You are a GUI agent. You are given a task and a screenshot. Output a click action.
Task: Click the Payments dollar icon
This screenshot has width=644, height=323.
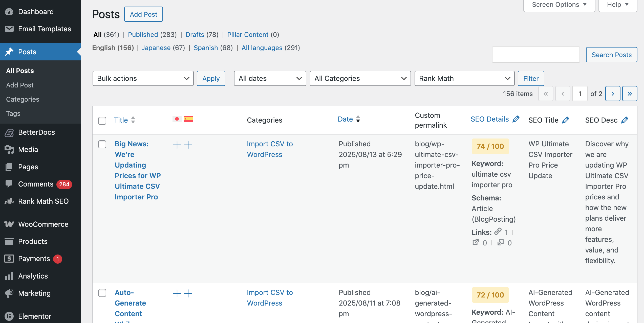9,259
